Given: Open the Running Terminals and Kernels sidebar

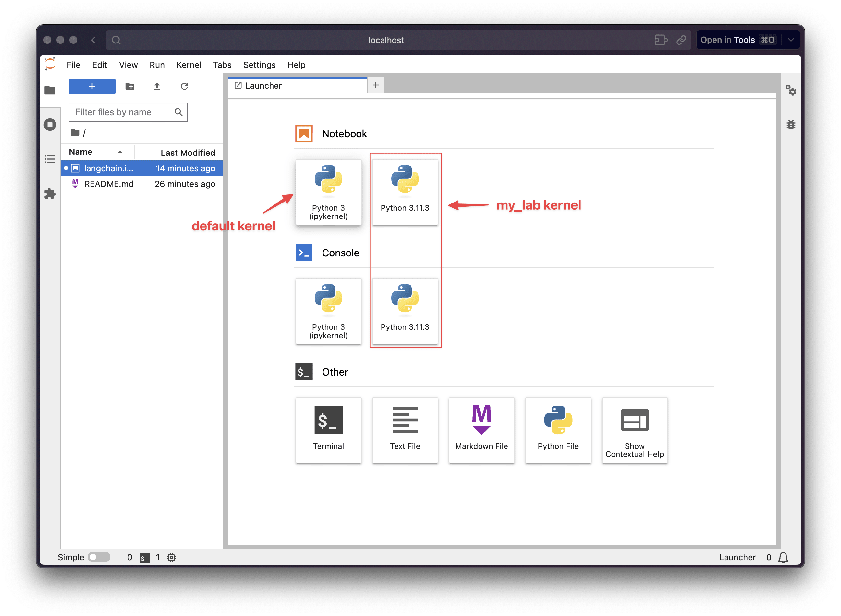Looking at the screenshot, I should click(50, 125).
